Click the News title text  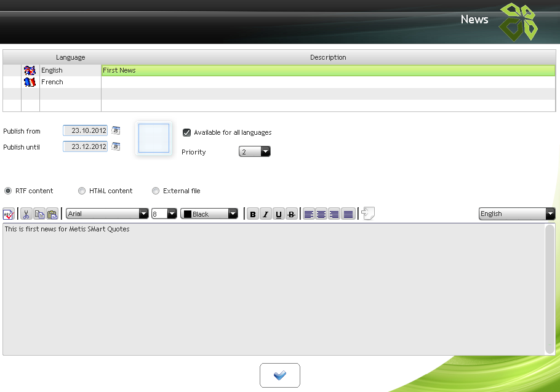coord(474,19)
